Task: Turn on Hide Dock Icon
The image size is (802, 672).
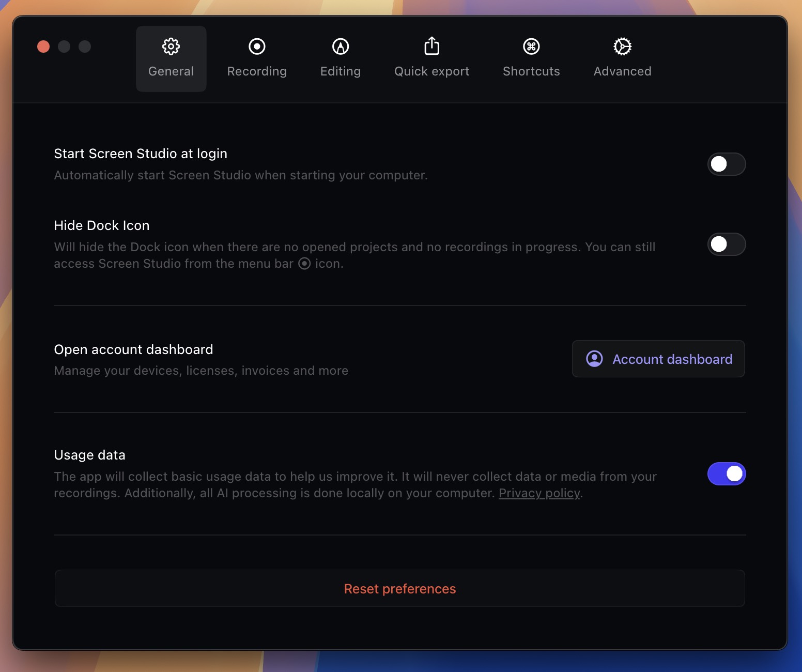Action: click(727, 245)
